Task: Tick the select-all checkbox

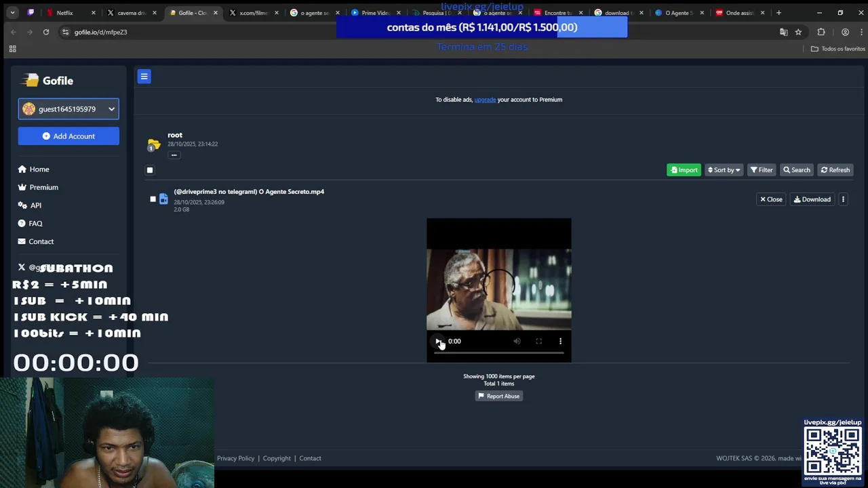Action: (150, 170)
